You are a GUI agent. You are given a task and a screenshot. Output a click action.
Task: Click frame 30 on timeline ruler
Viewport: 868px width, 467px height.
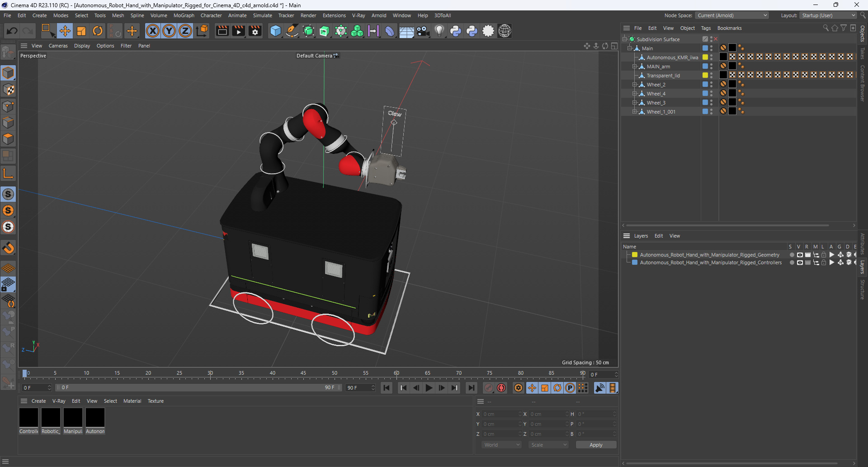[210, 374]
